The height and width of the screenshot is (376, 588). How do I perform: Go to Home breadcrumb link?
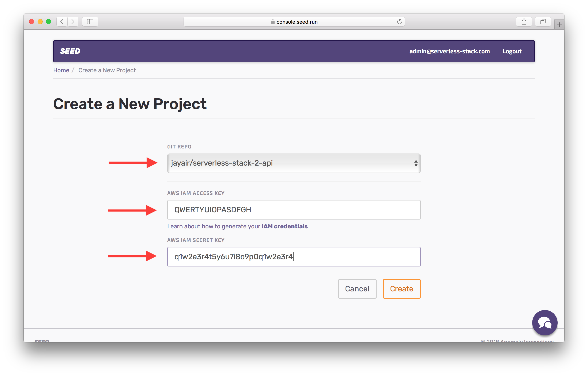coord(61,70)
